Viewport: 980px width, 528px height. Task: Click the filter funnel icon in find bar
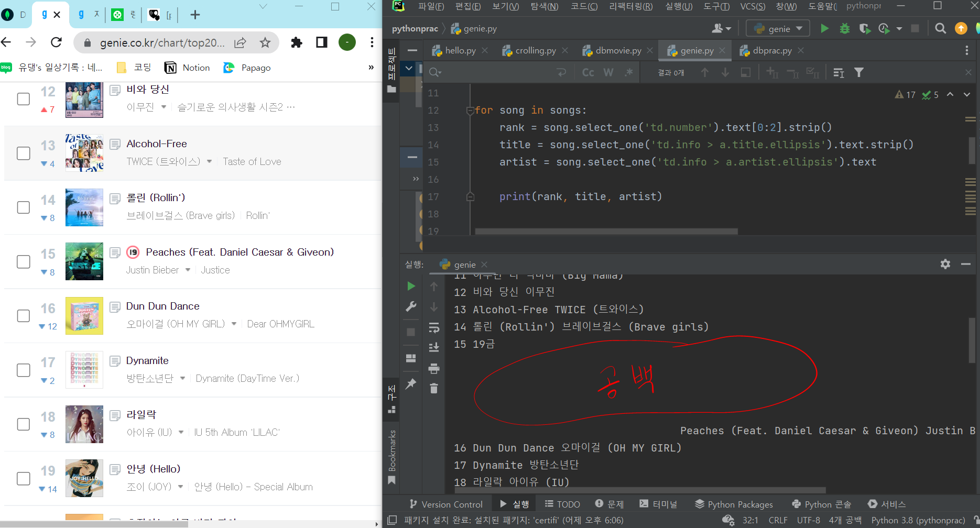[x=859, y=72]
